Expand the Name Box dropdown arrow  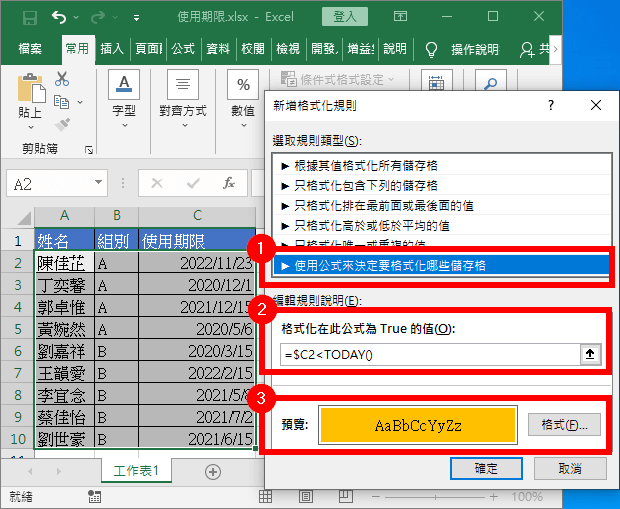point(98,182)
